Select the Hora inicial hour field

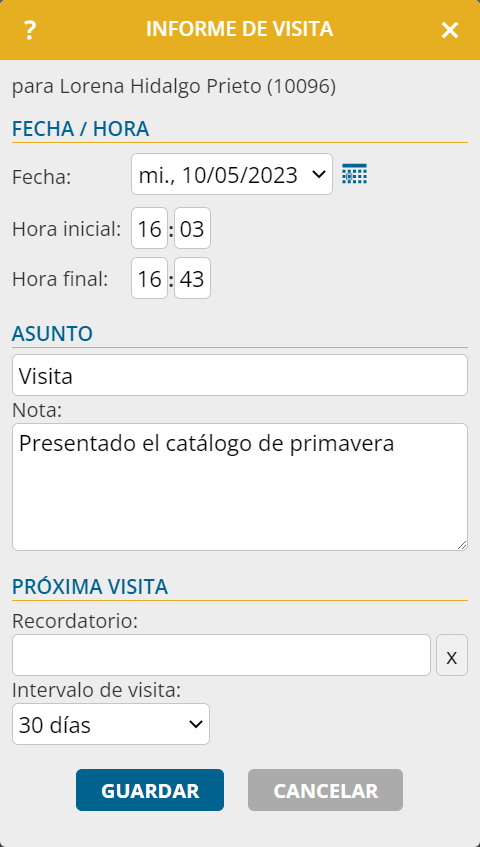150,228
